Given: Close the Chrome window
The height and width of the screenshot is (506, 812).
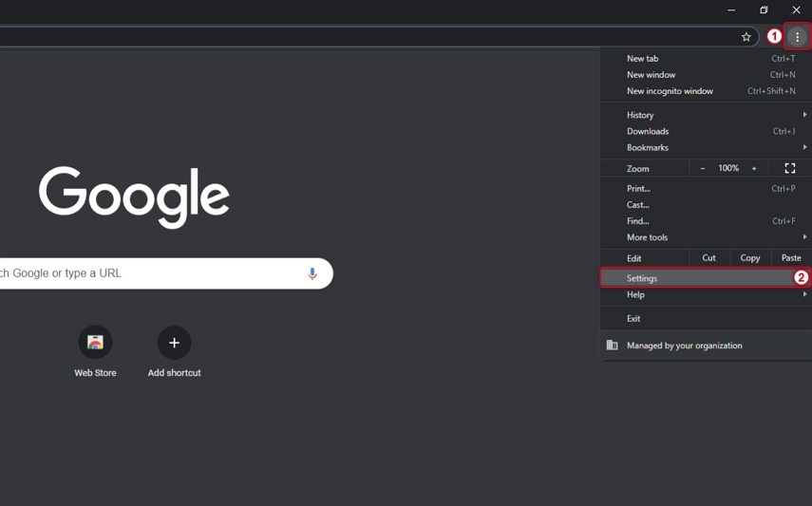Looking at the screenshot, I should pos(796,9).
